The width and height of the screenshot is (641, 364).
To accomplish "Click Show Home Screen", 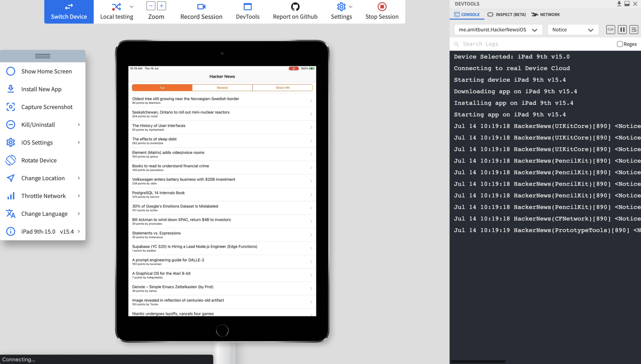I will pyautogui.click(x=46, y=71).
